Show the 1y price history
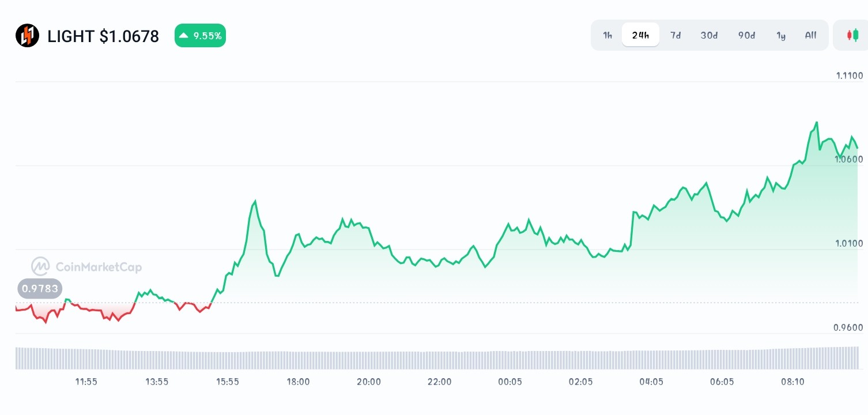This screenshot has height=415, width=868. [781, 35]
